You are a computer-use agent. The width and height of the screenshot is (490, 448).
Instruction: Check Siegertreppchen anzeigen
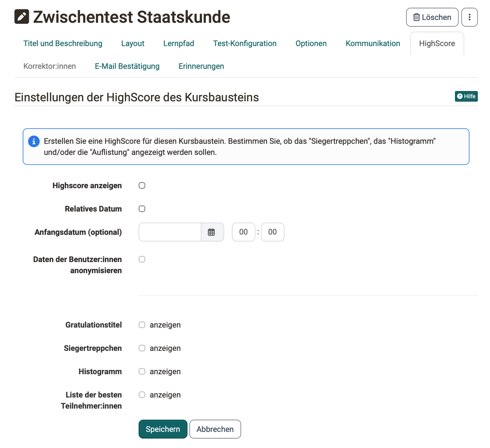click(x=142, y=348)
